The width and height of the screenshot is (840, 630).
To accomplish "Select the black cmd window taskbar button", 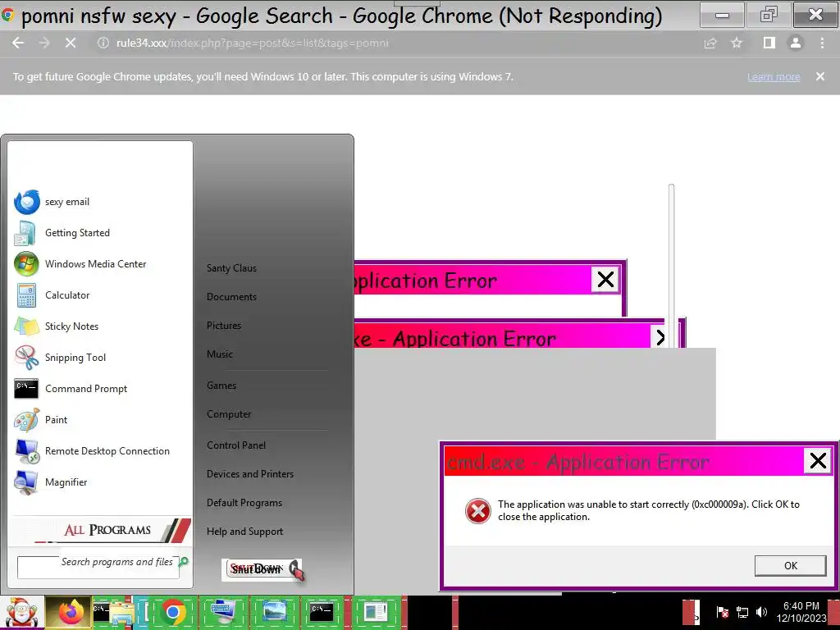I will 322,612.
